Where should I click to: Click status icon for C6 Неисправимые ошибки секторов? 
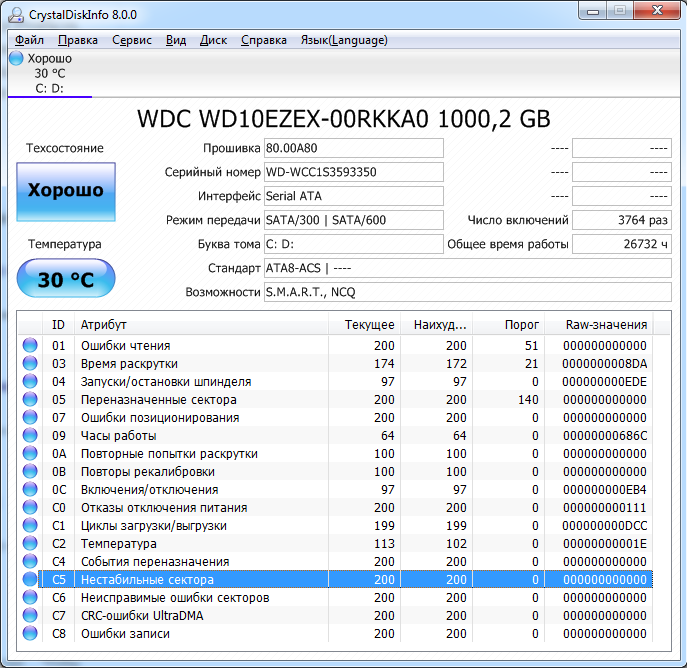click(30, 597)
